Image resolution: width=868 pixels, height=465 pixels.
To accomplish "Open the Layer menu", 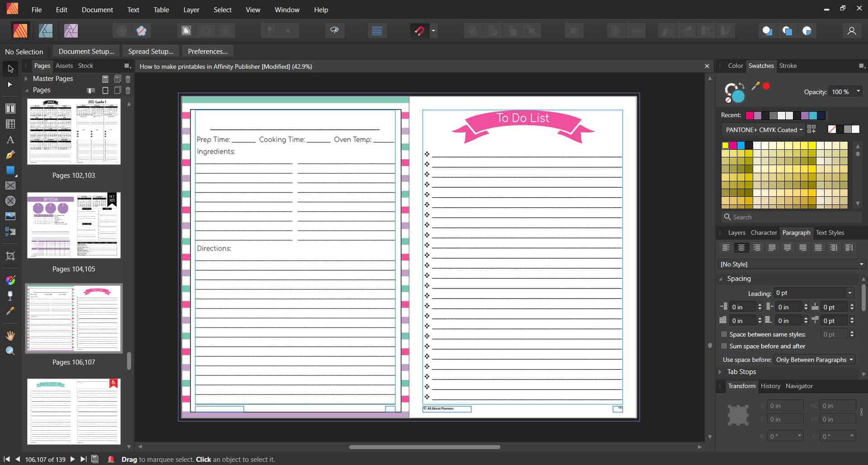I will (191, 9).
